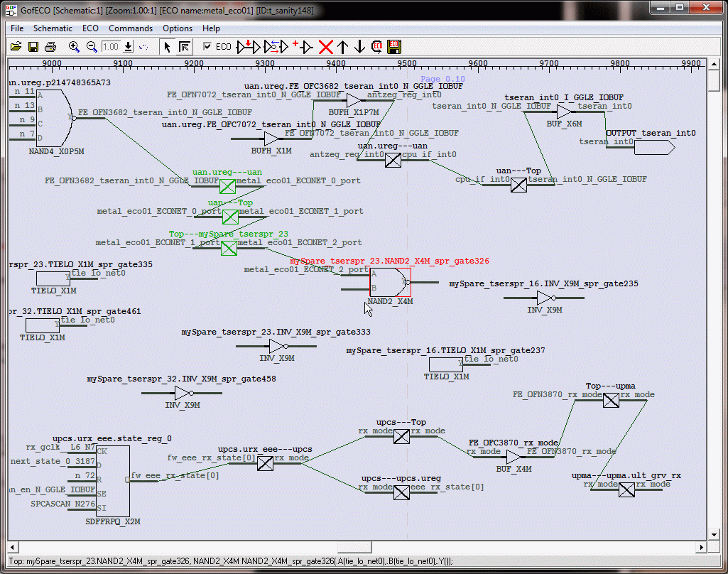The image size is (728, 574).
Task: Open the Commands menu
Action: point(131,28)
